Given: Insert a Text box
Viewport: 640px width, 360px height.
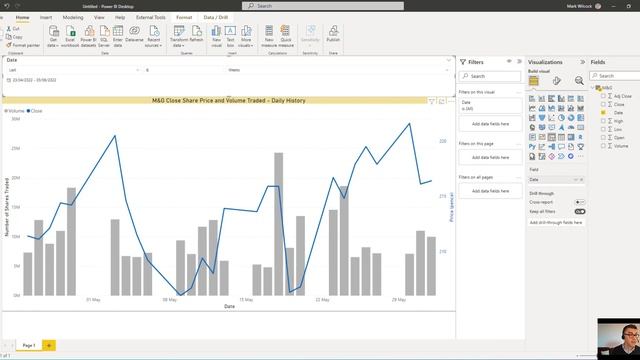Looking at the screenshot, I should pos(230,36).
